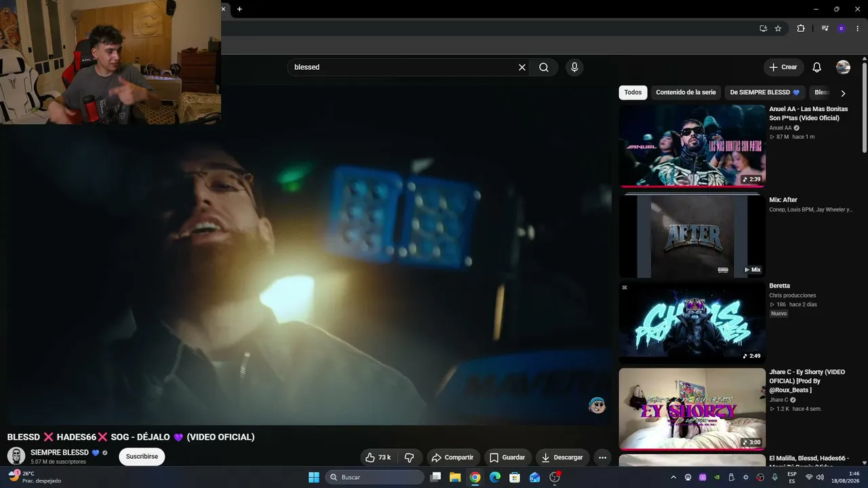
Task: Click the install app icon in address bar
Action: pyautogui.click(x=764, y=28)
